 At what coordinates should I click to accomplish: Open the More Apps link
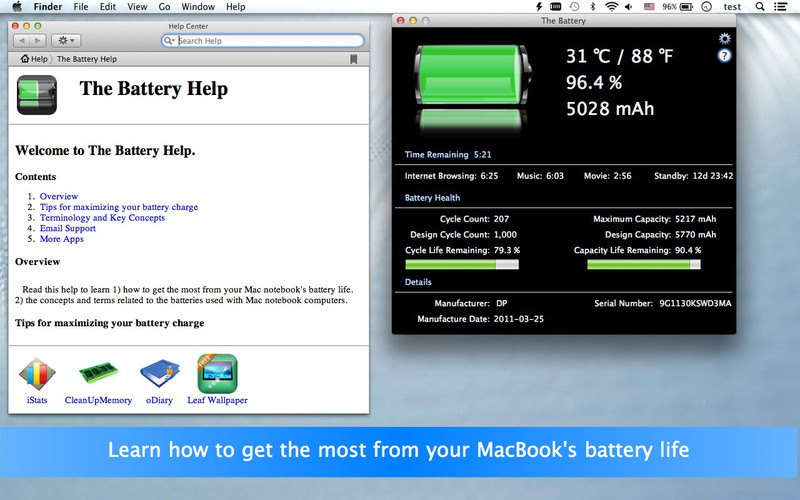(62, 239)
